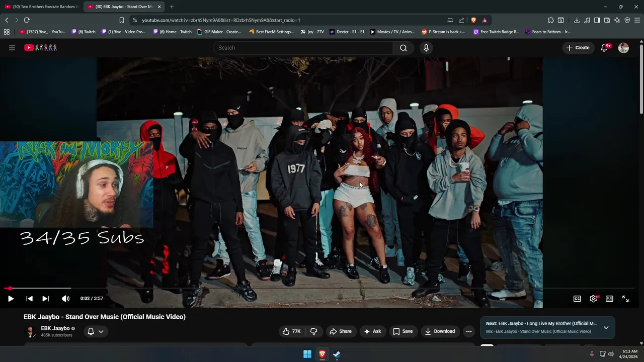Open the Brave VPN shield icon
644x362 pixels.
627,20
